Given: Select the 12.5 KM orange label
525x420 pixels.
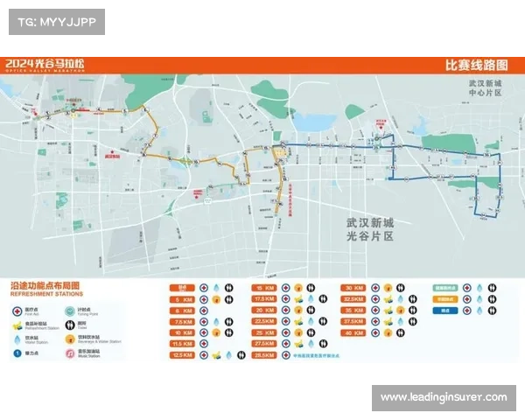Looking at the screenshot, I should 182,355.
